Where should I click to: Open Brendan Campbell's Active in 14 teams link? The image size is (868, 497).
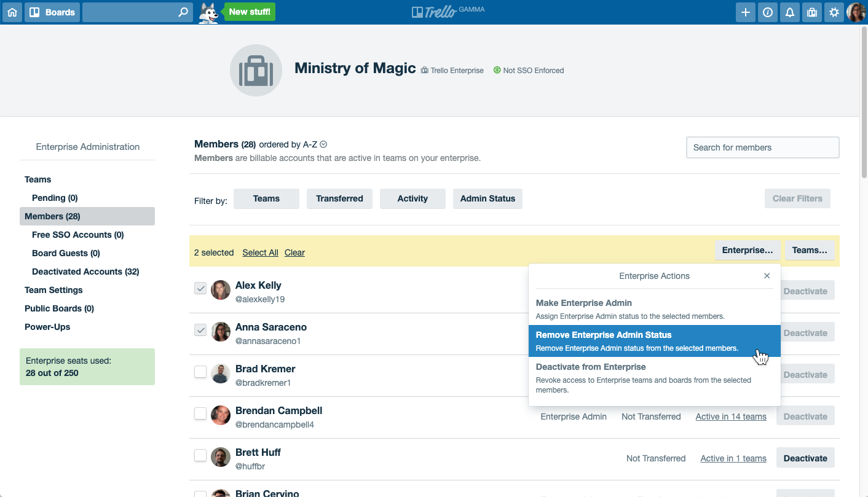point(731,417)
